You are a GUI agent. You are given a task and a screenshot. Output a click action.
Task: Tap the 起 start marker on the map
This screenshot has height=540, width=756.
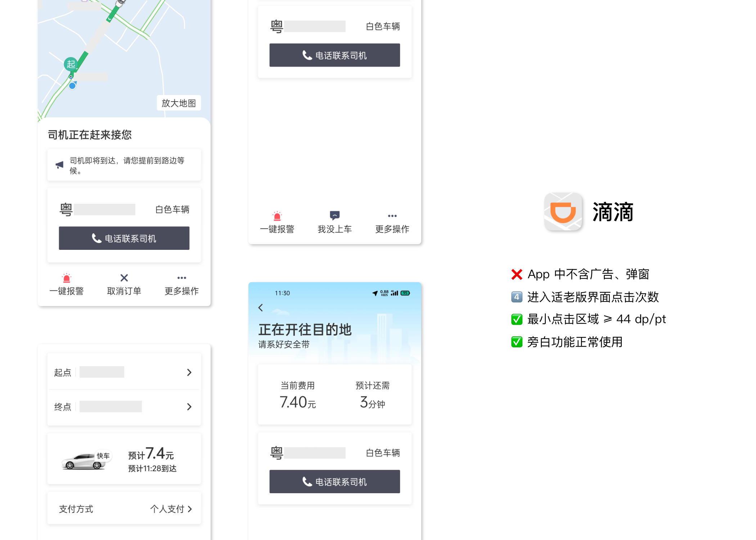tap(71, 64)
